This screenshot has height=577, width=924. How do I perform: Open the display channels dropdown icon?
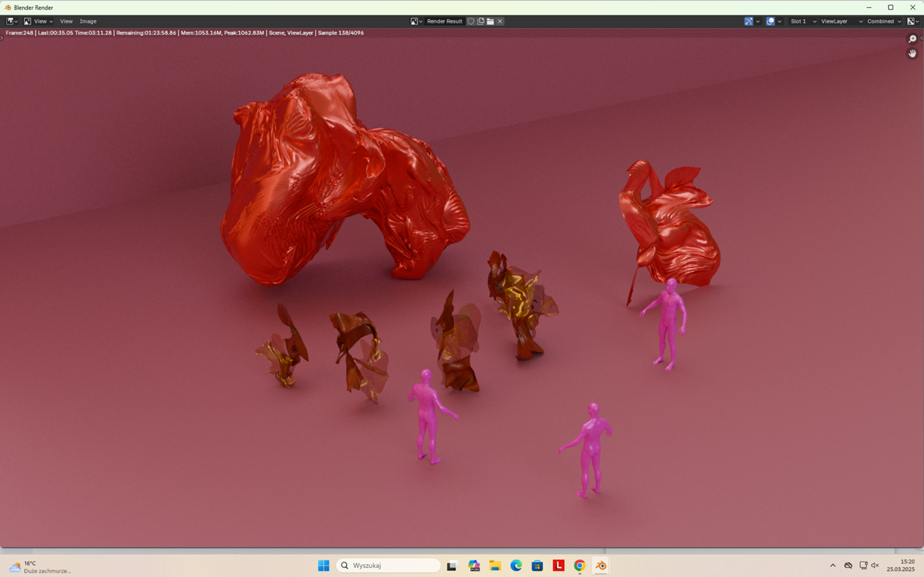click(913, 21)
